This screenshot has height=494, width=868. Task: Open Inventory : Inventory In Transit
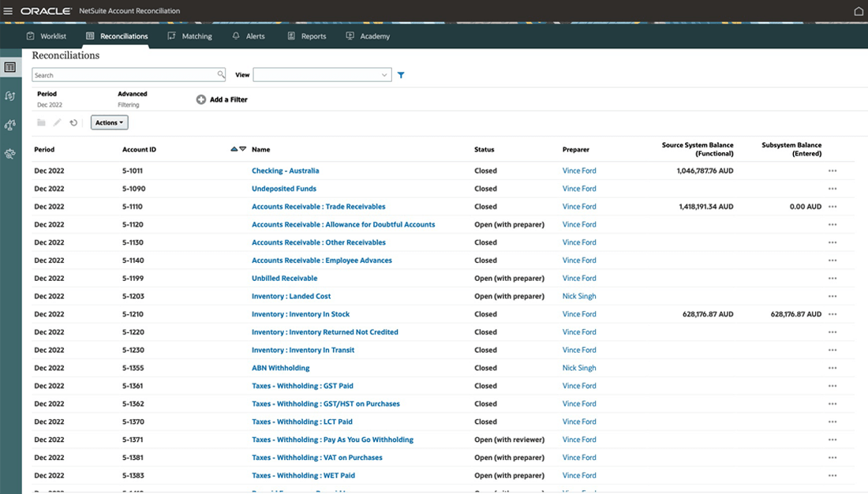click(303, 350)
